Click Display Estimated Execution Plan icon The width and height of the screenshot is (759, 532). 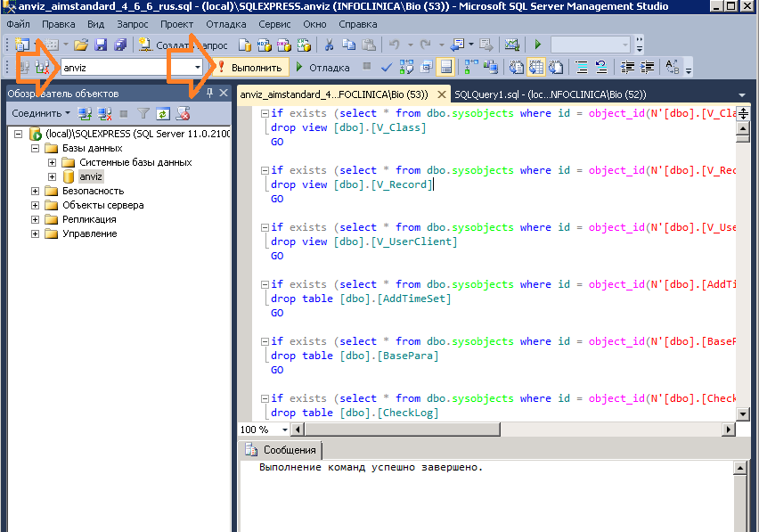coord(406,68)
